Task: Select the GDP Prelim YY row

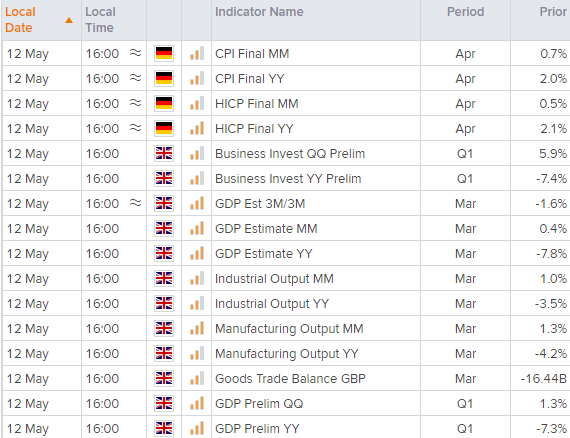Action: coord(286,428)
